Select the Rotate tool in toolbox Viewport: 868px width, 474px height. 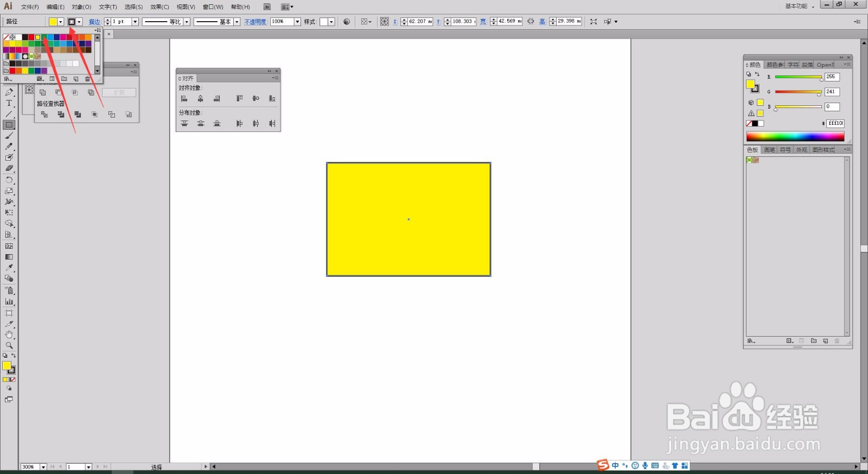point(9,180)
